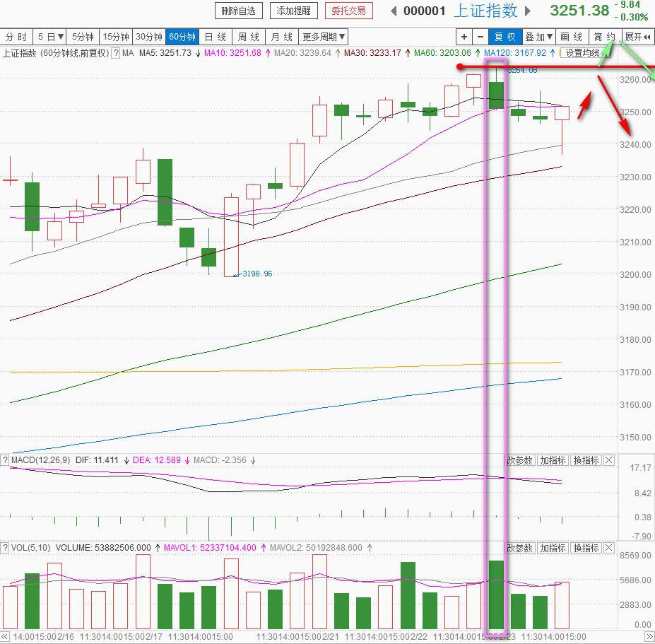655x644 pixels.
Task: Close the MACD indicator panel
Action: [x=609, y=460]
